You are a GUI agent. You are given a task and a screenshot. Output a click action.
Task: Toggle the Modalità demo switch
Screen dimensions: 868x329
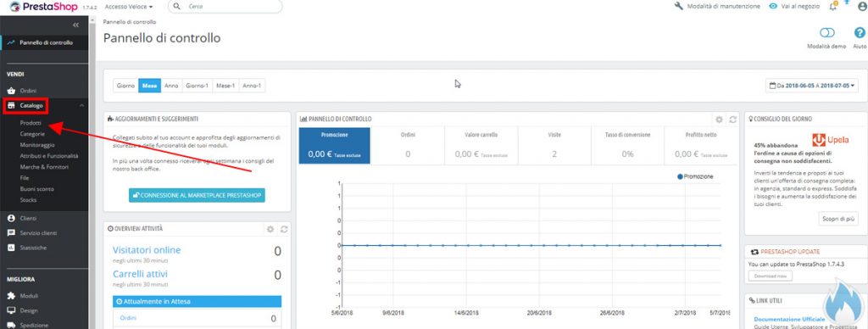click(x=827, y=33)
